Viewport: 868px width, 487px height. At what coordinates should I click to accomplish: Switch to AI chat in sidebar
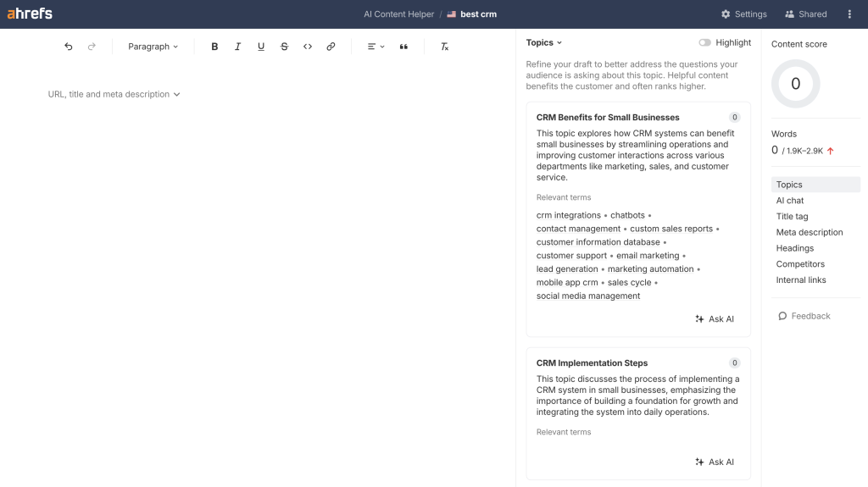point(790,201)
